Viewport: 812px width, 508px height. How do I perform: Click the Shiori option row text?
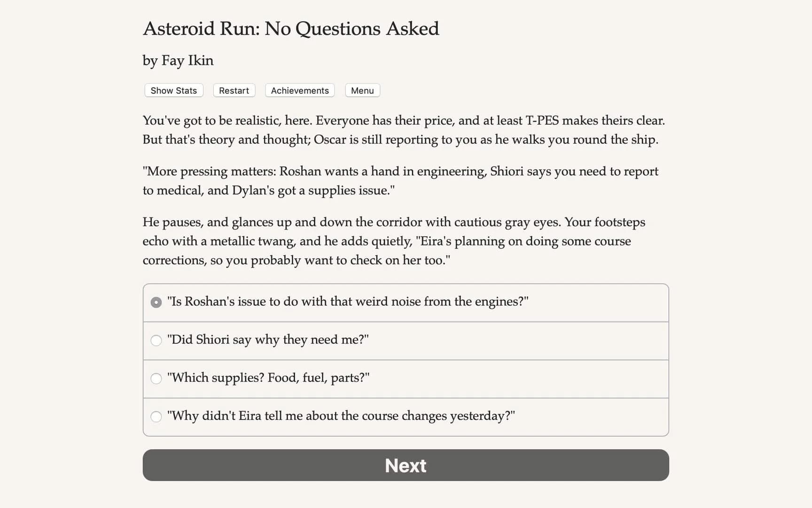click(268, 340)
